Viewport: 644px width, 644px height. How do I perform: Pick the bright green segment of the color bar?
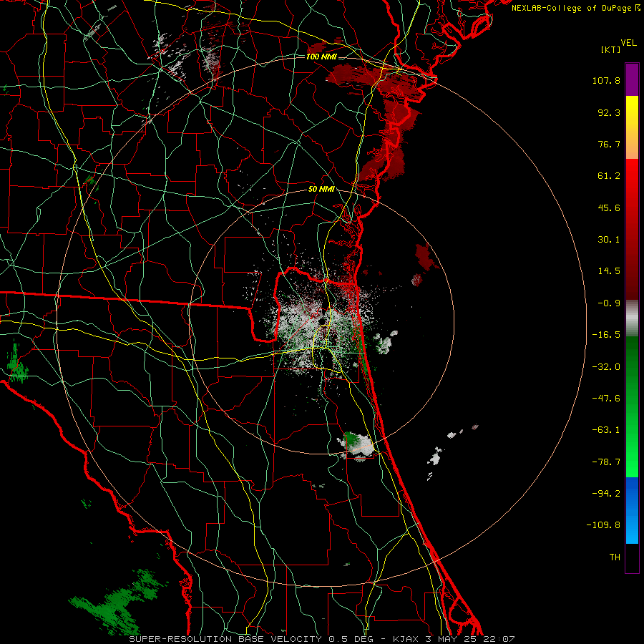[x=632, y=406]
